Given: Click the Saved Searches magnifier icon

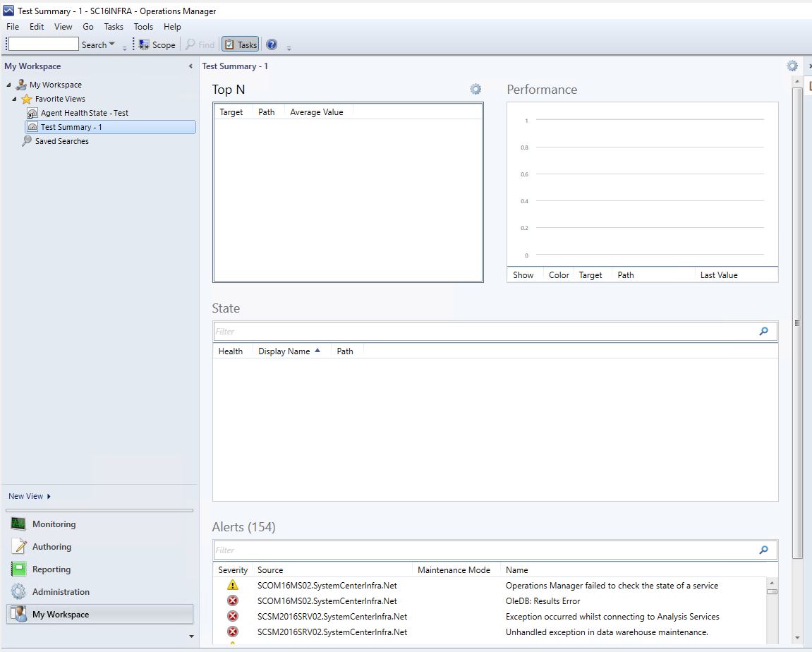Looking at the screenshot, I should pos(26,141).
